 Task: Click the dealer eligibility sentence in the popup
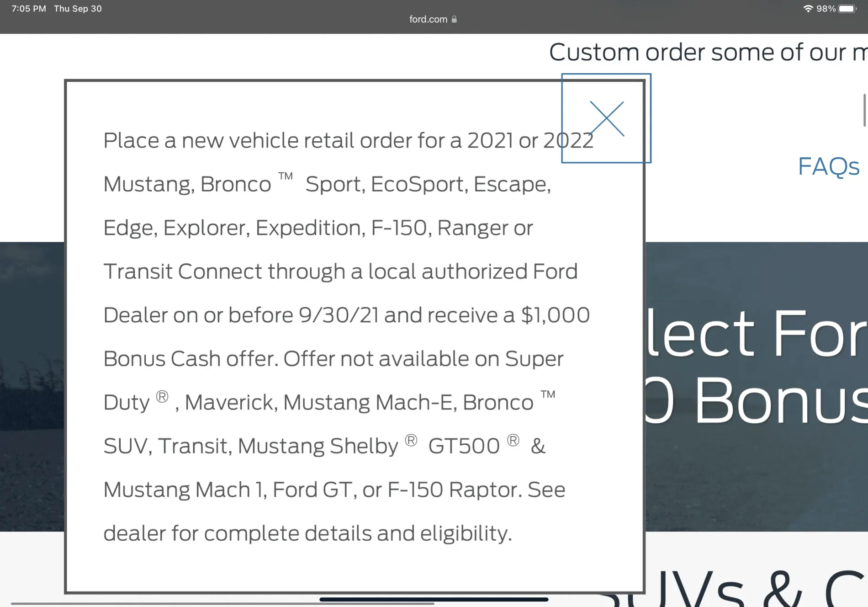point(308,532)
